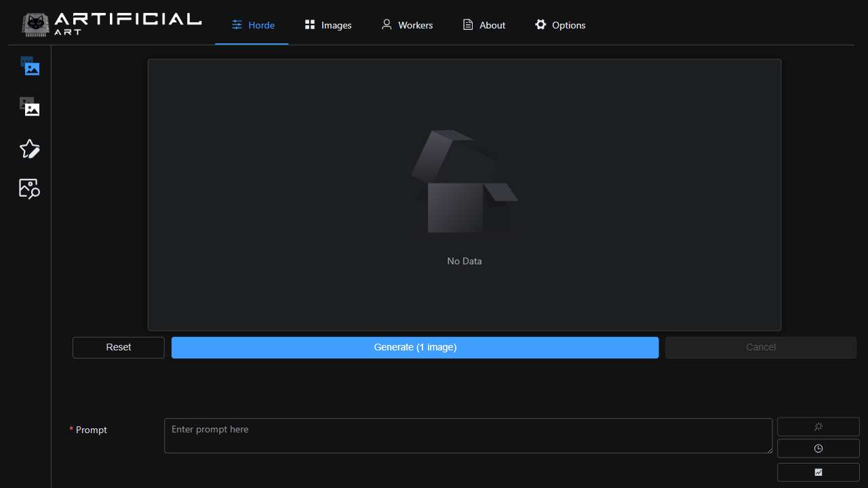Click Generate (1 image) button
The height and width of the screenshot is (488, 868).
click(415, 347)
